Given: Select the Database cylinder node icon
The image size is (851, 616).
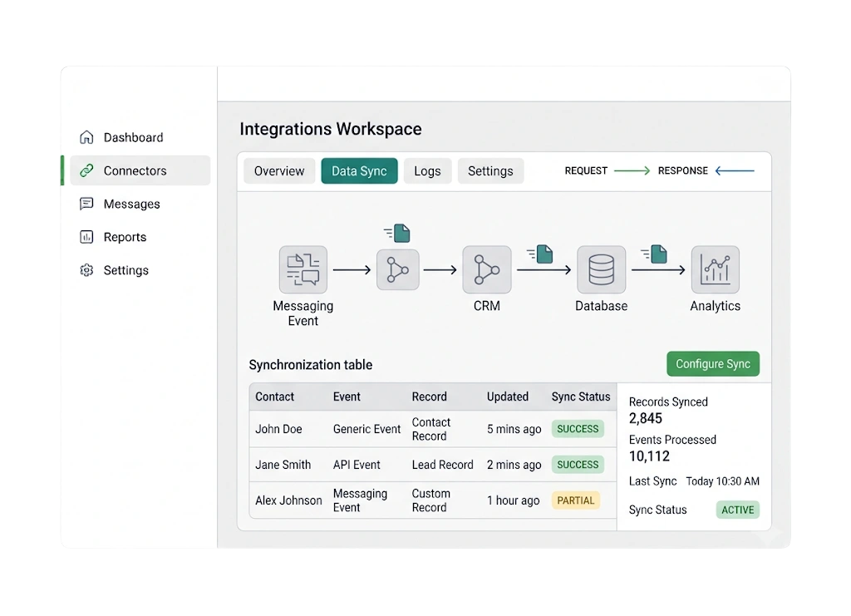Looking at the screenshot, I should click(602, 269).
